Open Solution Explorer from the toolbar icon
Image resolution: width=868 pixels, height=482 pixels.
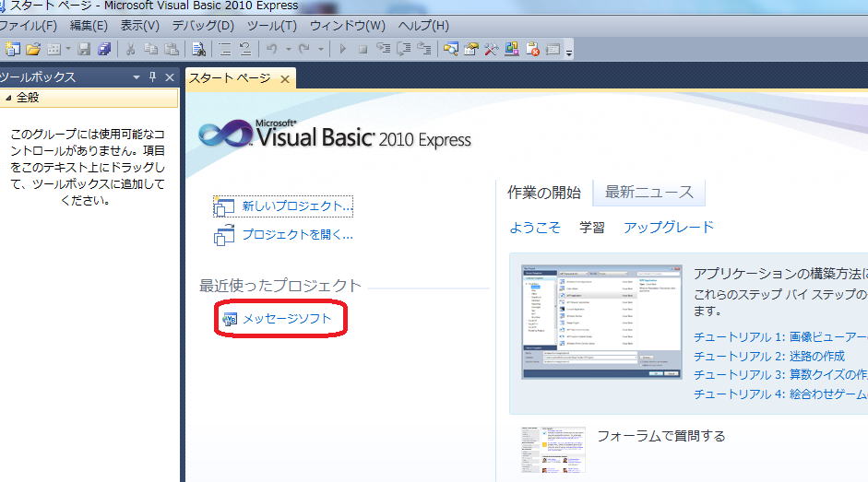(451, 49)
